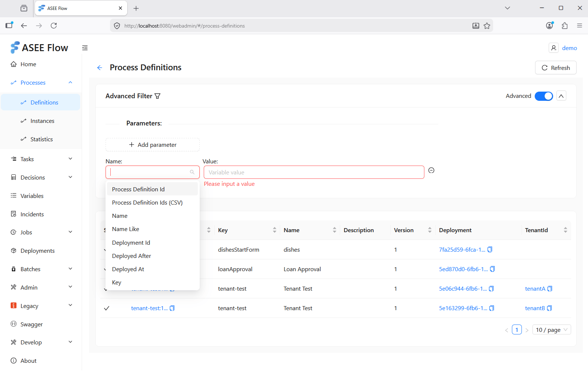Choose Deployed At option
This screenshot has width=588, height=390.
point(152,269)
